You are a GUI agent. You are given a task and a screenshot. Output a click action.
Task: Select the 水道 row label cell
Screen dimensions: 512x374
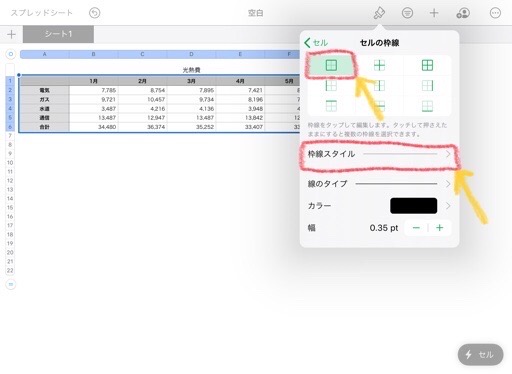click(44, 109)
